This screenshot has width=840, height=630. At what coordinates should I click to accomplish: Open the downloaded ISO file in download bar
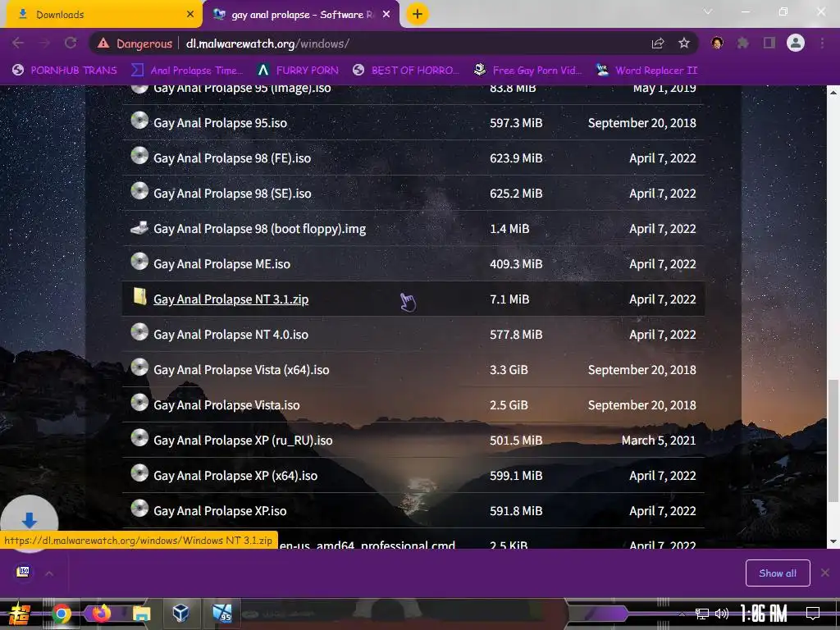[23, 572]
